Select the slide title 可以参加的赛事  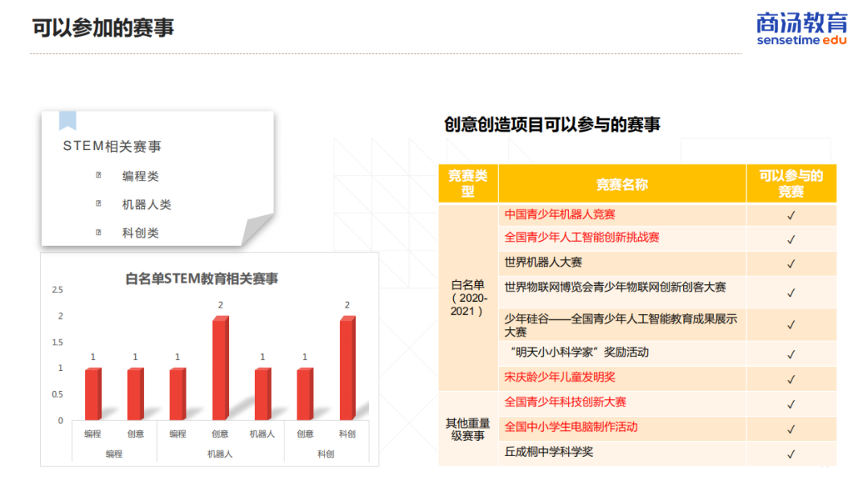click(103, 27)
